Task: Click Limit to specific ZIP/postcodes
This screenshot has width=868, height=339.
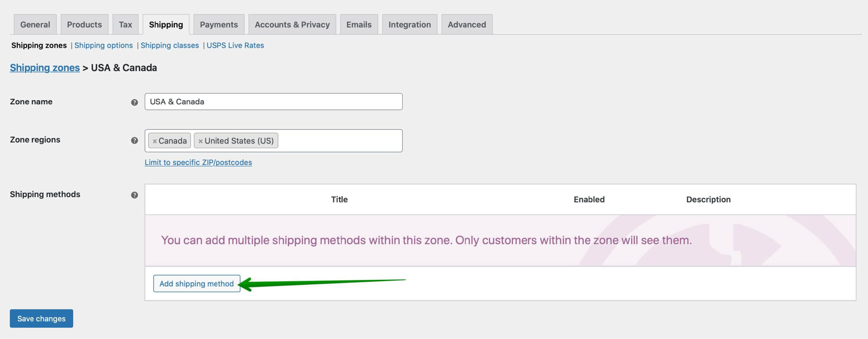Action: (x=198, y=163)
